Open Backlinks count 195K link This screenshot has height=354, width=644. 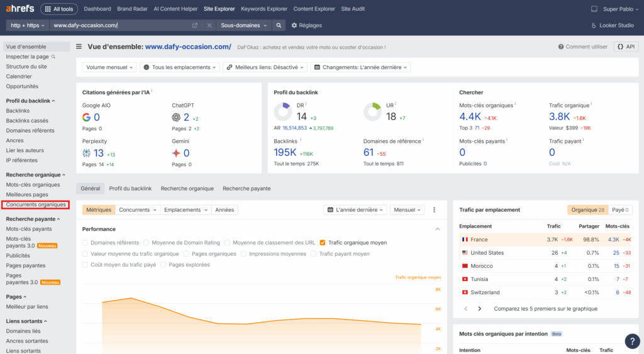pyautogui.click(x=285, y=152)
